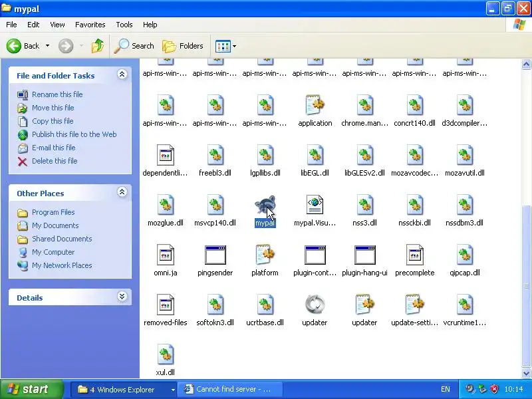Select the mypal.Visu... manifest file icon
This screenshot has width=532, height=399.
point(315,205)
